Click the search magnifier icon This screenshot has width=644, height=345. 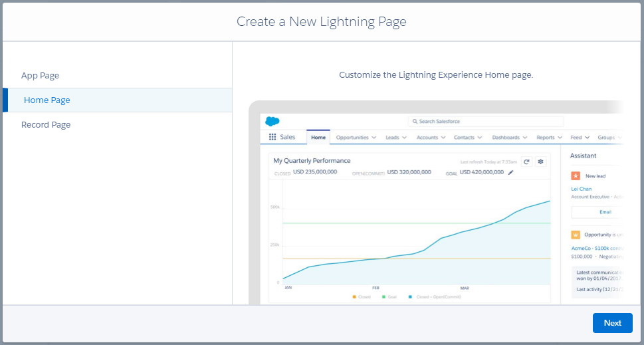415,122
